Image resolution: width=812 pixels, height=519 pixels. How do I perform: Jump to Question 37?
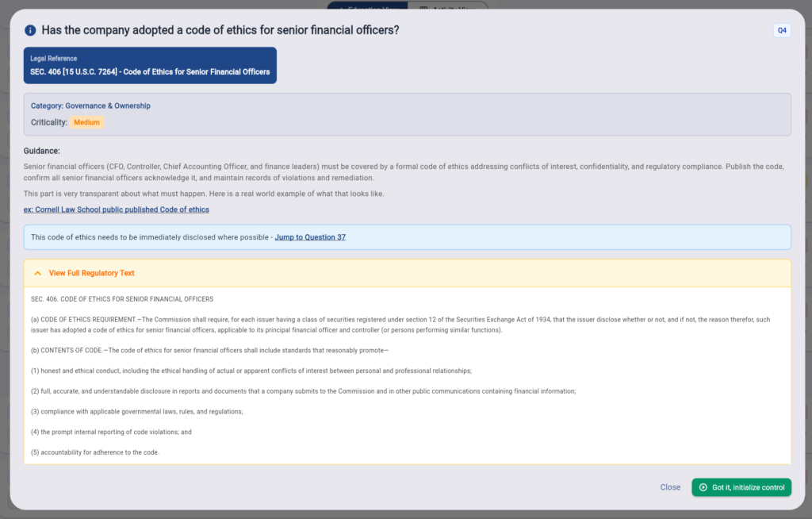click(310, 237)
